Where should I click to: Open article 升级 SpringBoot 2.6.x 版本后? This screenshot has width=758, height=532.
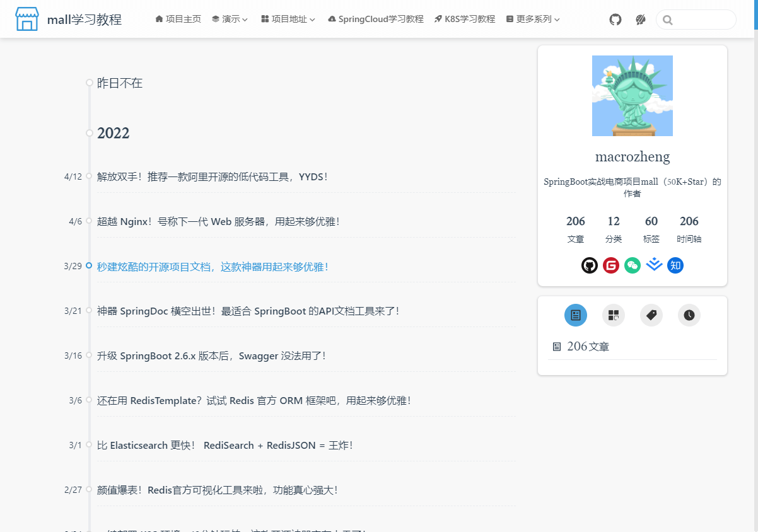click(x=211, y=356)
